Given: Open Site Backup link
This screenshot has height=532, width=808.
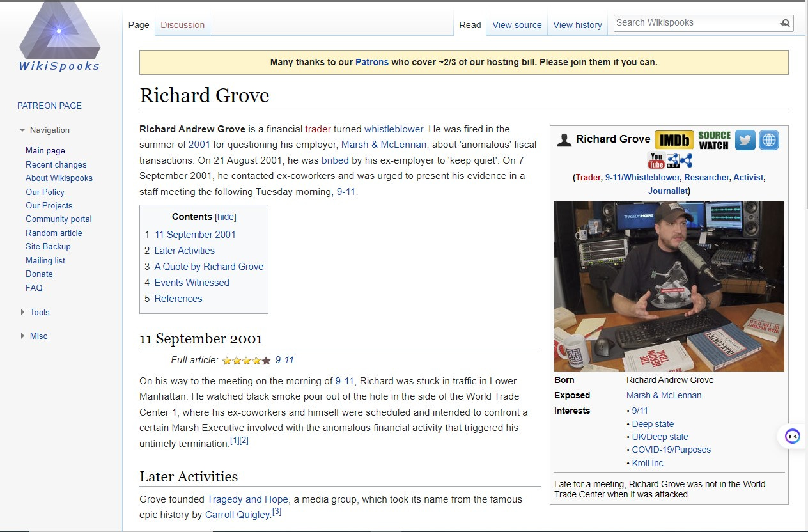Looking at the screenshot, I should [48, 246].
